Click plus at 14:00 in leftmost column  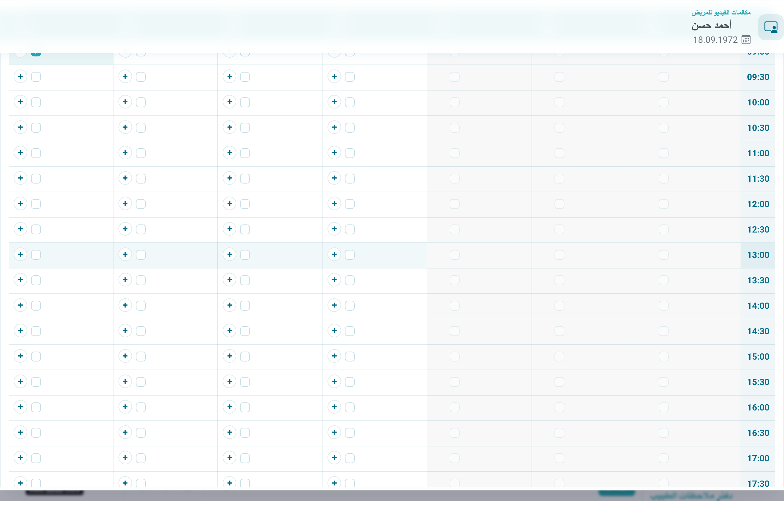20,305
